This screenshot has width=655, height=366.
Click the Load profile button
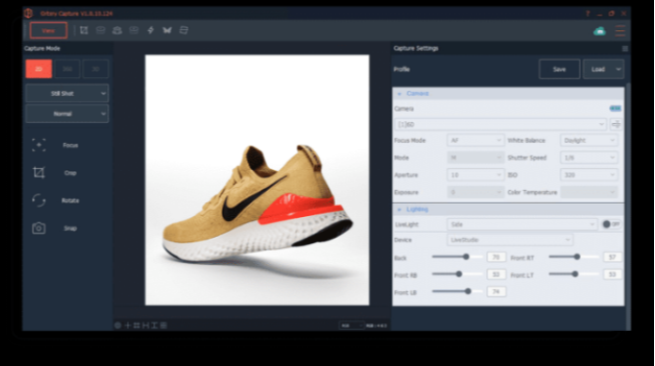click(598, 69)
